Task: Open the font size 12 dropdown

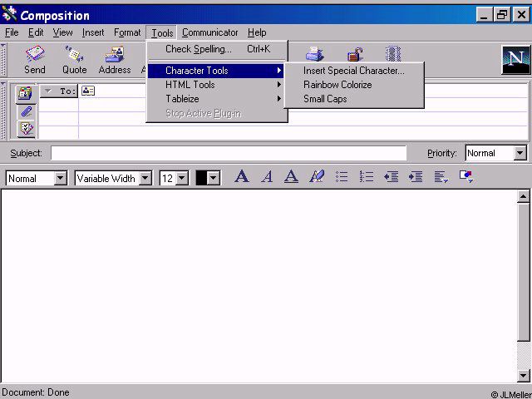Action: [x=182, y=178]
